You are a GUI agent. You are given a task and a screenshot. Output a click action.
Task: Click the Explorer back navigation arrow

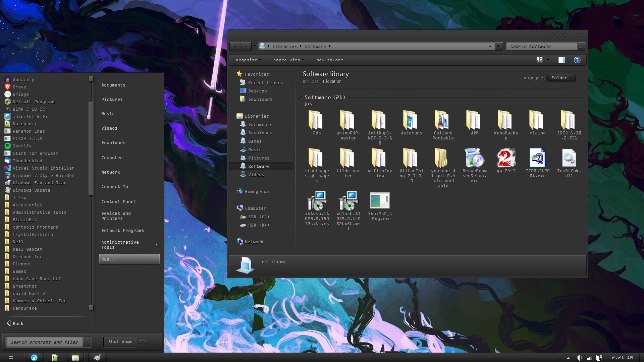[x=235, y=46]
